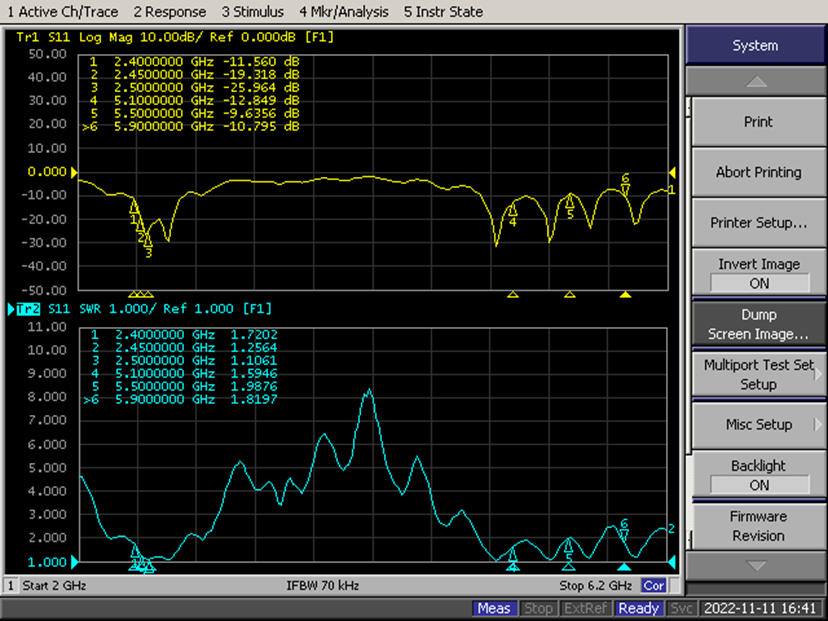
Task: Toggle the Backlight ON softkey
Action: pyautogui.click(x=758, y=475)
